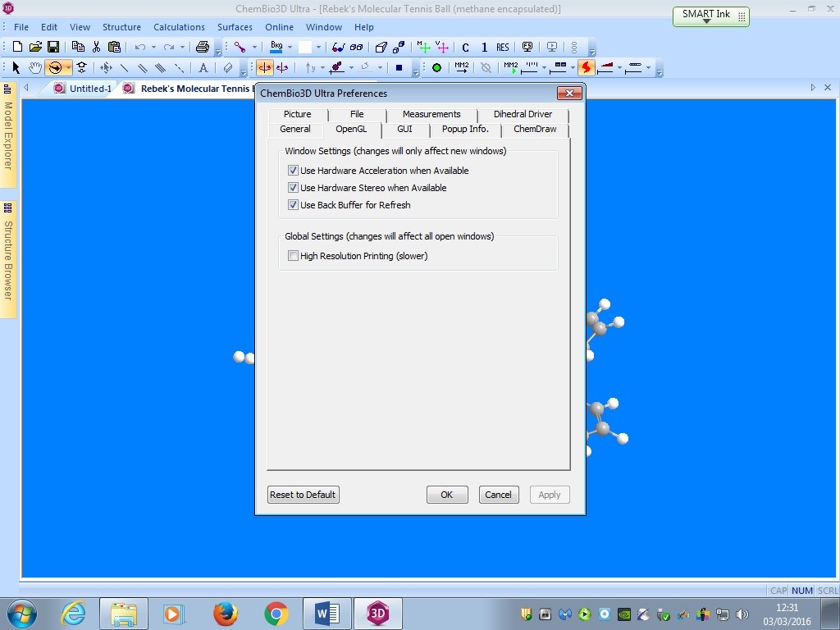Open the Rotate tool dropdown arrow
This screenshot has width=840, height=630.
pos(68,67)
